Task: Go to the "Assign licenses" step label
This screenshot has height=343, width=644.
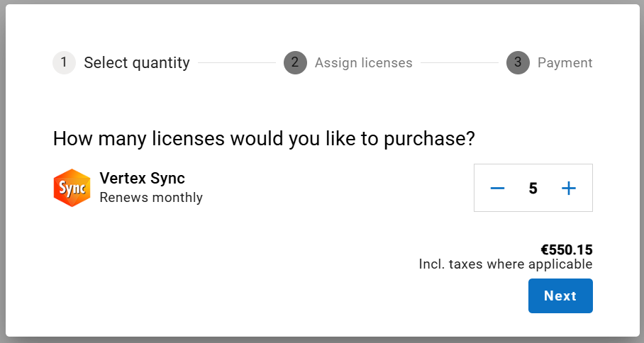Action: coord(363,63)
